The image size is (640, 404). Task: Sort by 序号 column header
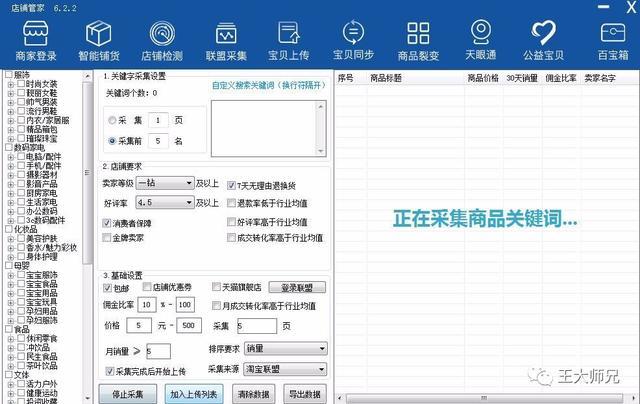346,78
